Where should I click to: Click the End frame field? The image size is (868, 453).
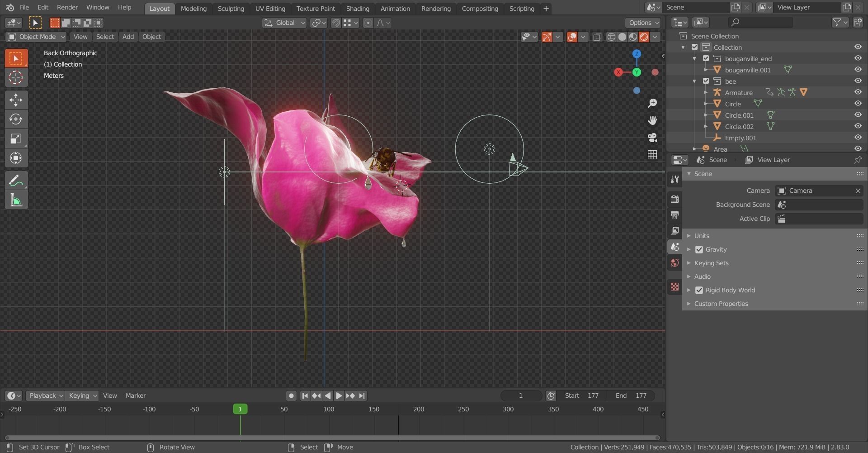[631, 396]
